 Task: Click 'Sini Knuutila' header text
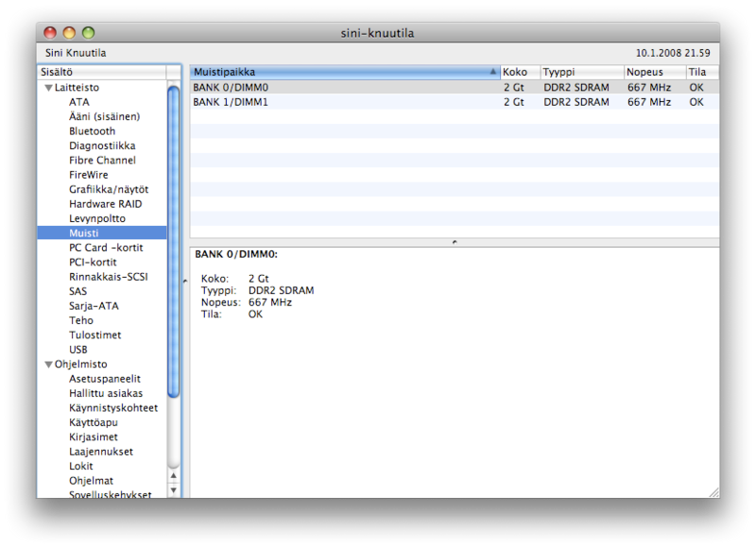(76, 53)
